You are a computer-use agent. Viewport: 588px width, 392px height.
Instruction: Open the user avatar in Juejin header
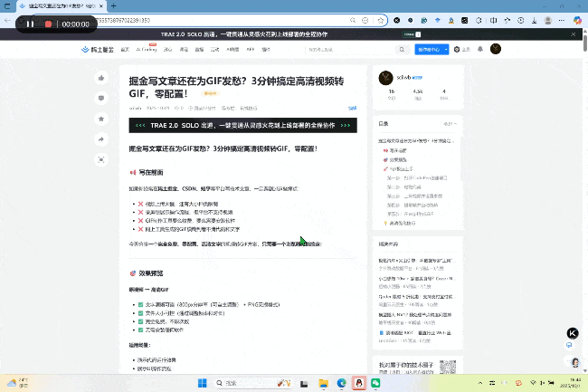(x=496, y=49)
